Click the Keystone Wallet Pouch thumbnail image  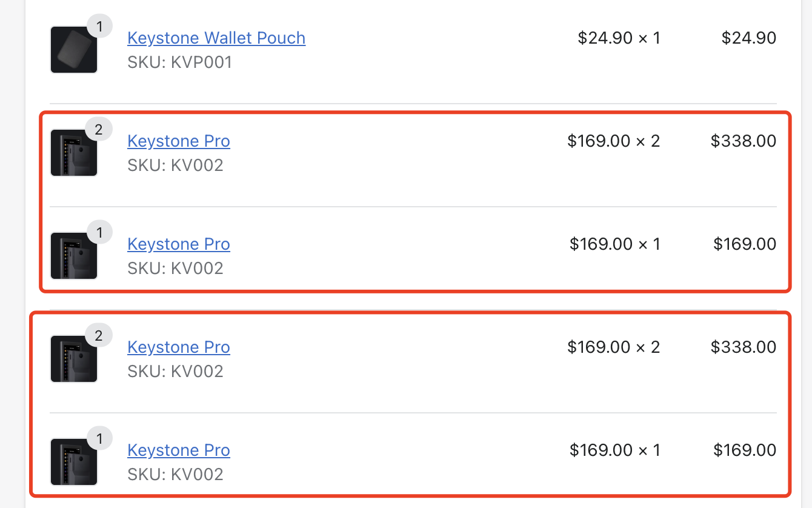coord(73,50)
